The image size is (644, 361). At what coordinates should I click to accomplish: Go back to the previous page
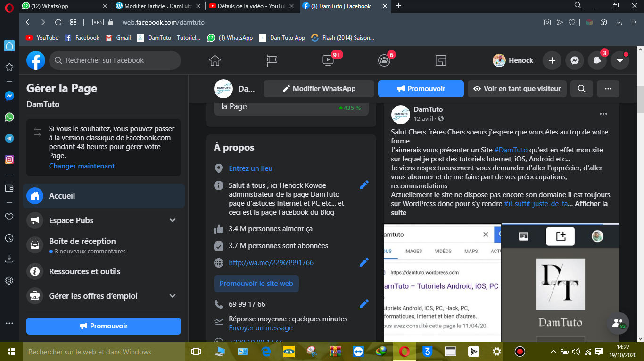tap(28, 22)
